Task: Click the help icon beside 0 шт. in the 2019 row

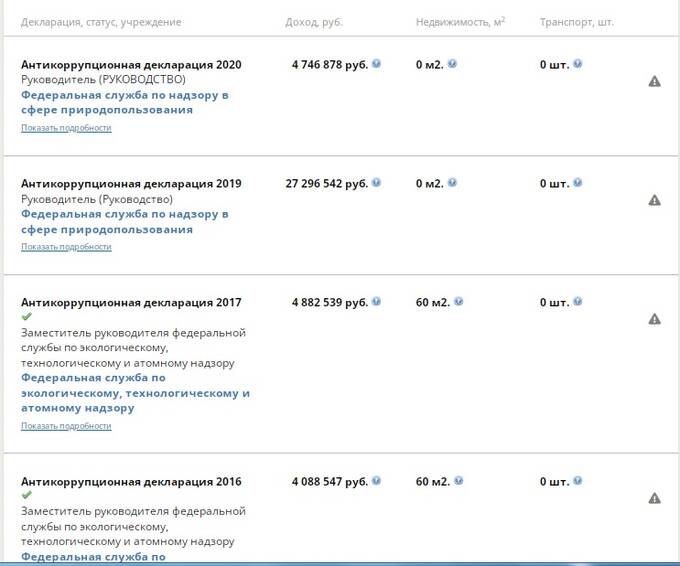Action: pyautogui.click(x=577, y=183)
